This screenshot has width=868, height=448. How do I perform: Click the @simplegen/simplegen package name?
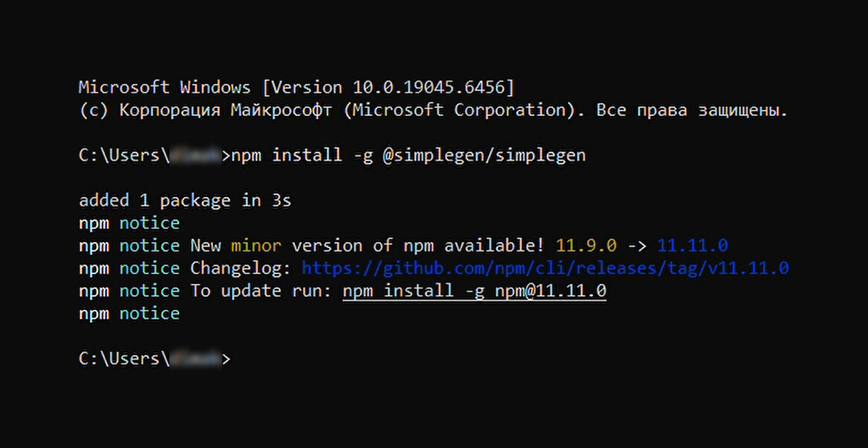pos(484,155)
